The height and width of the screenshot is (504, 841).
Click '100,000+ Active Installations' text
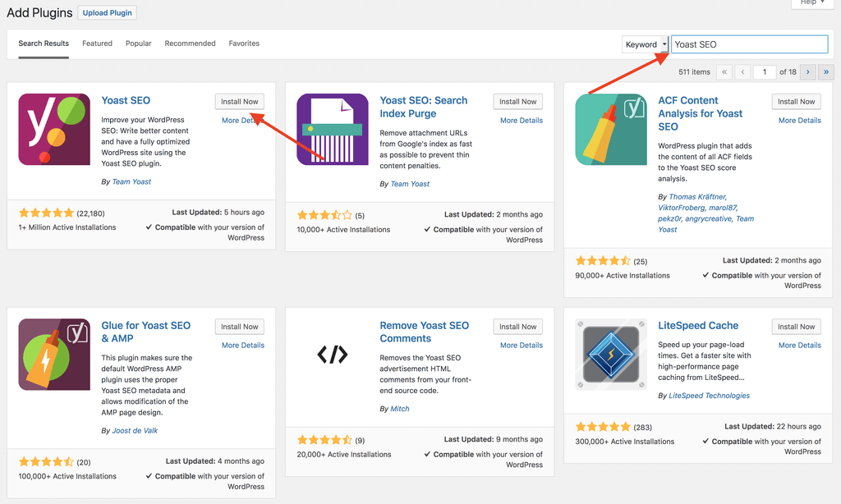coord(67,476)
